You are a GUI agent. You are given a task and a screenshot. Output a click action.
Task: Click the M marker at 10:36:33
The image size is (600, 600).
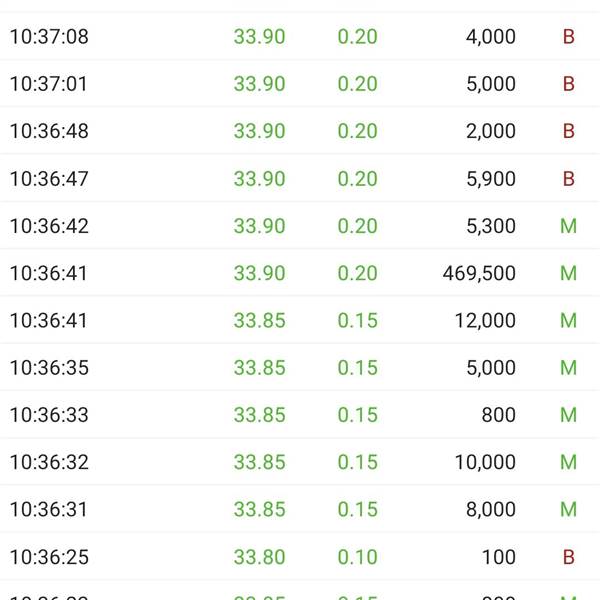(x=568, y=415)
